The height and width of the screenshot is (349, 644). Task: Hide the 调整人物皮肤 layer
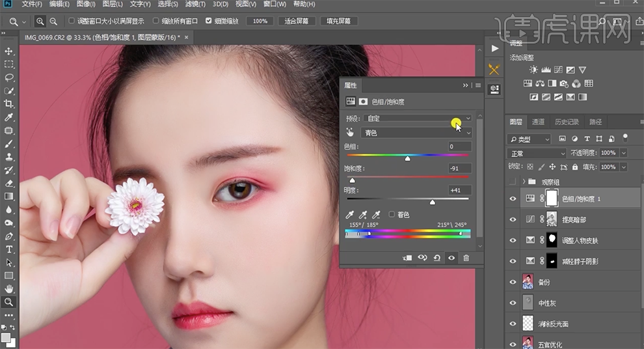pos(513,240)
